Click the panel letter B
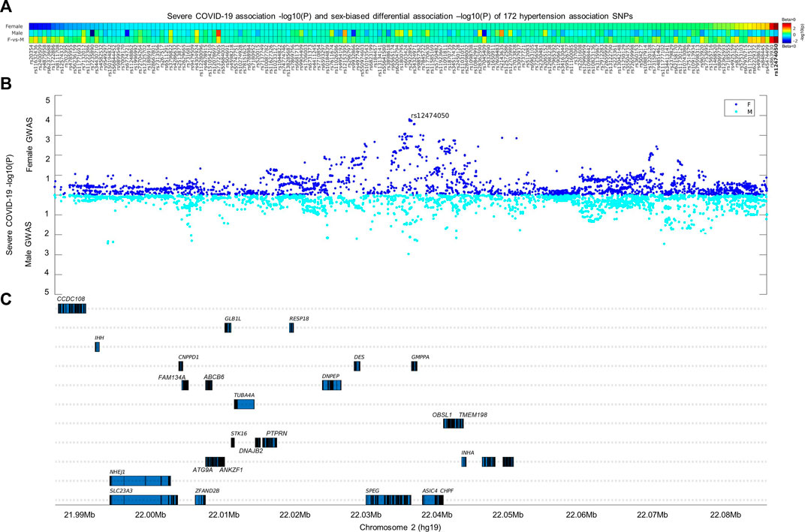 pyautogui.click(x=6, y=84)
